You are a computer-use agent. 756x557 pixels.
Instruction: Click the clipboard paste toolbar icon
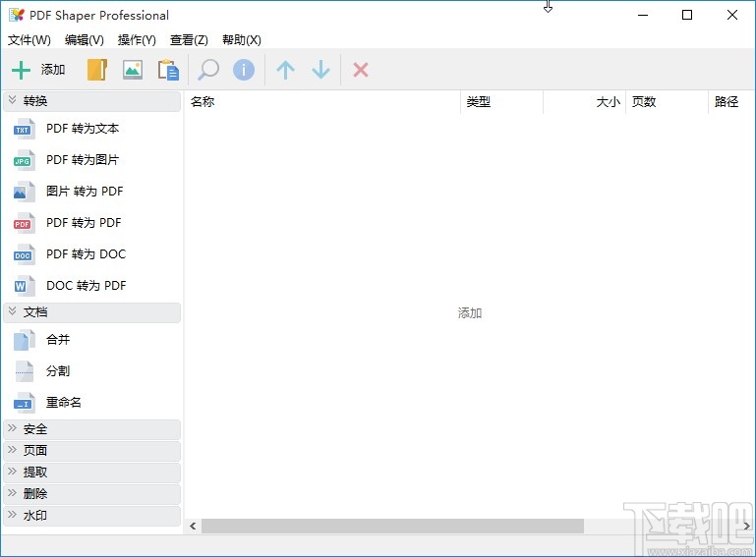(x=168, y=70)
